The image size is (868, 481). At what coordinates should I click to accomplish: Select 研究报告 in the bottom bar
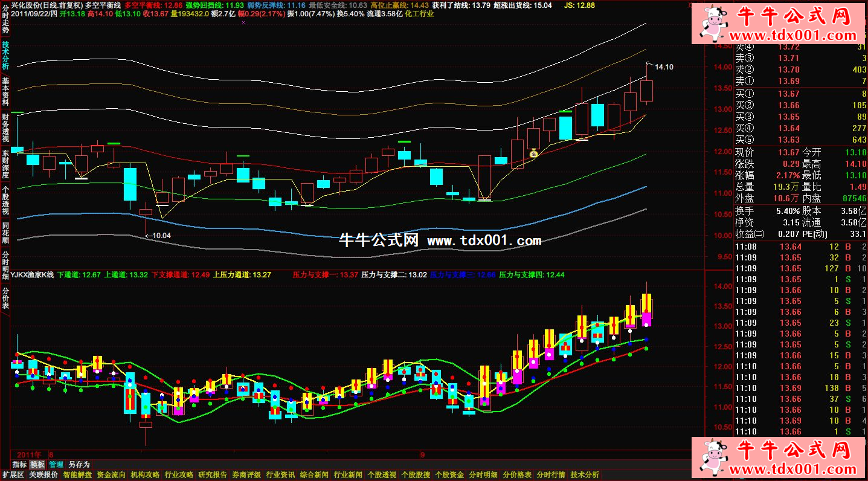(213, 475)
